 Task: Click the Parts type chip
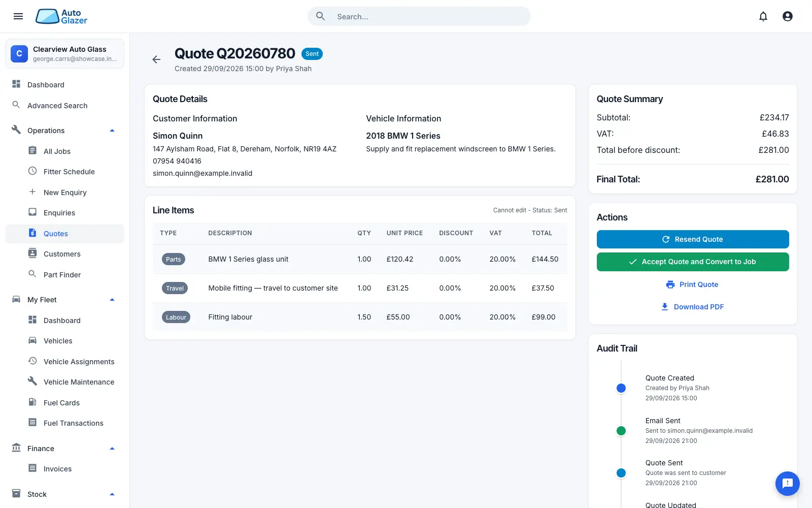coord(174,259)
